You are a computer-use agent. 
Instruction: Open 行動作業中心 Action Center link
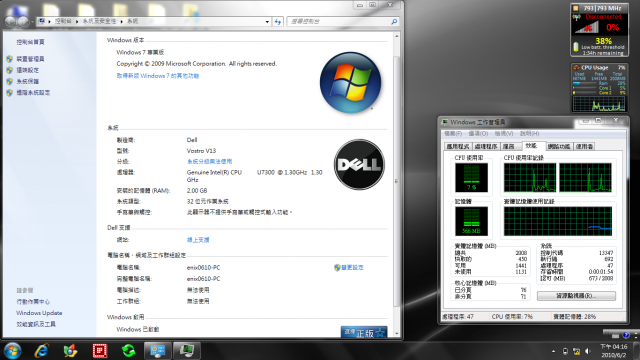pyautogui.click(x=33, y=302)
